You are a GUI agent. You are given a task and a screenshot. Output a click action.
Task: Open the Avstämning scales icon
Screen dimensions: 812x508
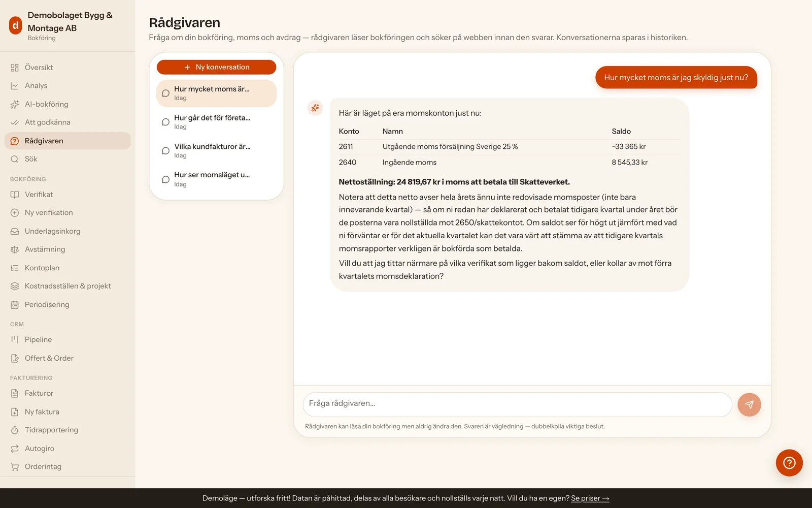pyautogui.click(x=15, y=249)
